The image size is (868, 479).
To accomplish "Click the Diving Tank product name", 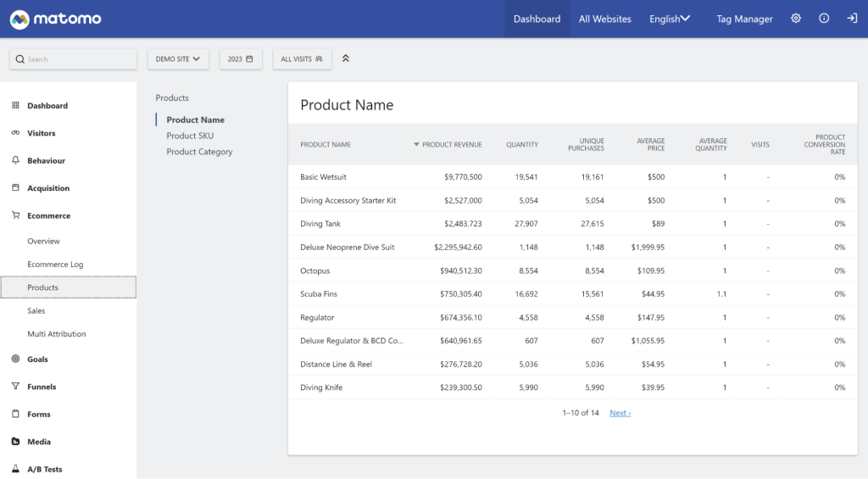I will tap(320, 224).
